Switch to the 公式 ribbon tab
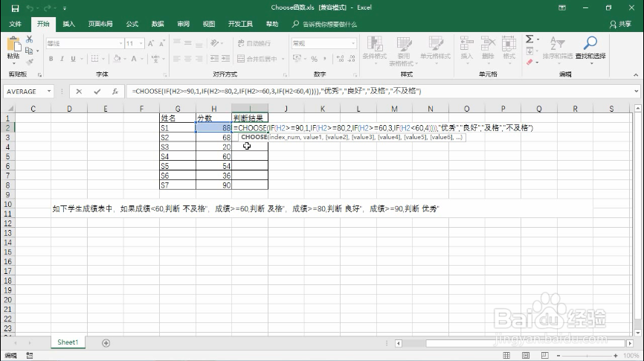 [x=132, y=24]
